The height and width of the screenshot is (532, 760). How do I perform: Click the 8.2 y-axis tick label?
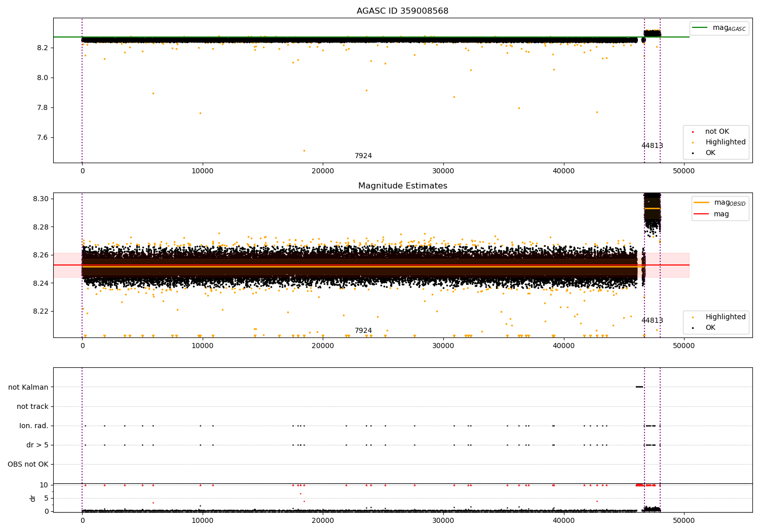(42, 48)
